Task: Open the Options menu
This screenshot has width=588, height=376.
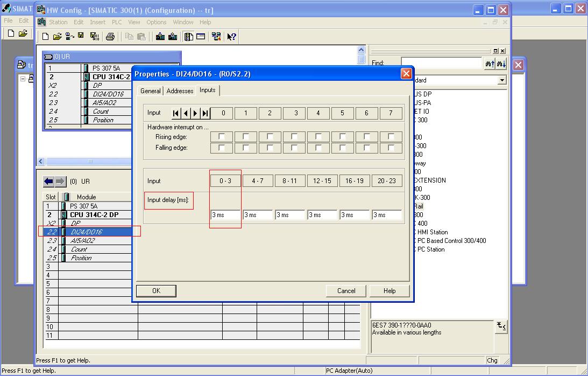Action: pos(157,22)
